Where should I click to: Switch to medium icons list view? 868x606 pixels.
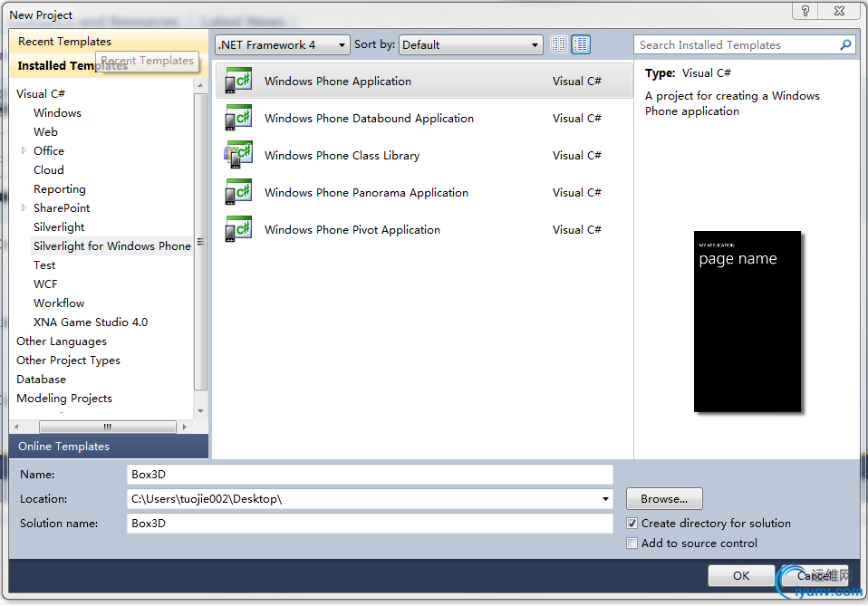tap(581, 44)
